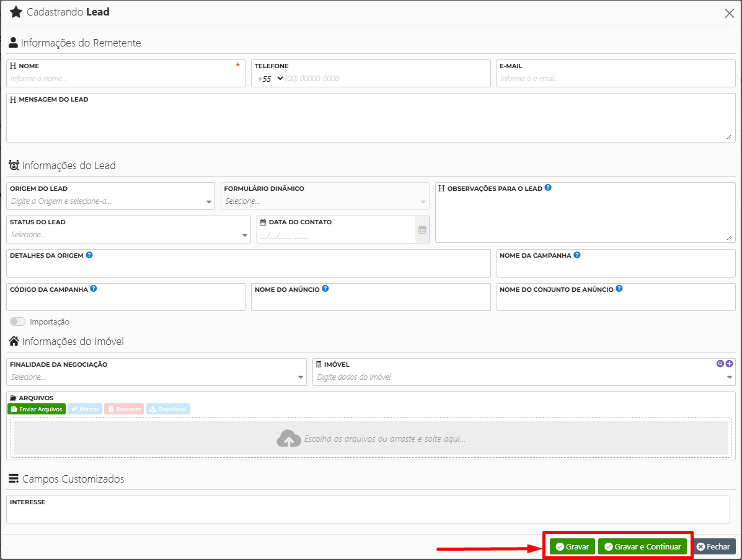Click help icon beside Nome da Campanha
The height and width of the screenshot is (560, 742).
[577, 255]
